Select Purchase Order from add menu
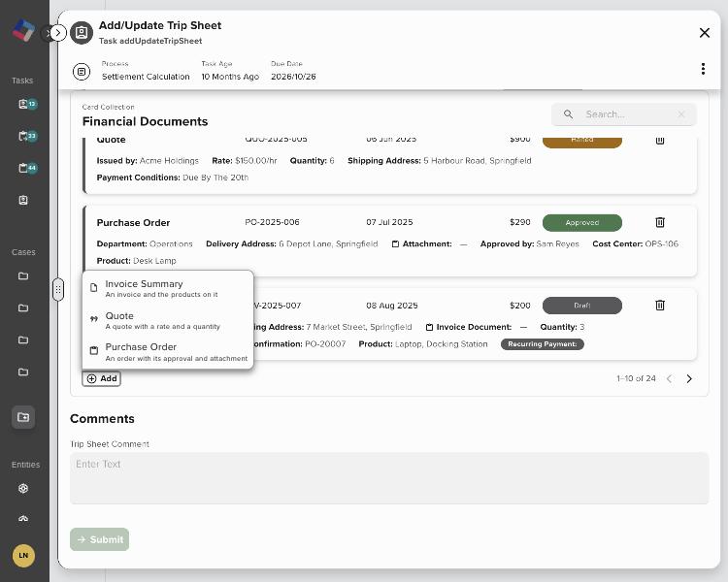This screenshot has height=582, width=728. pyautogui.click(x=168, y=352)
